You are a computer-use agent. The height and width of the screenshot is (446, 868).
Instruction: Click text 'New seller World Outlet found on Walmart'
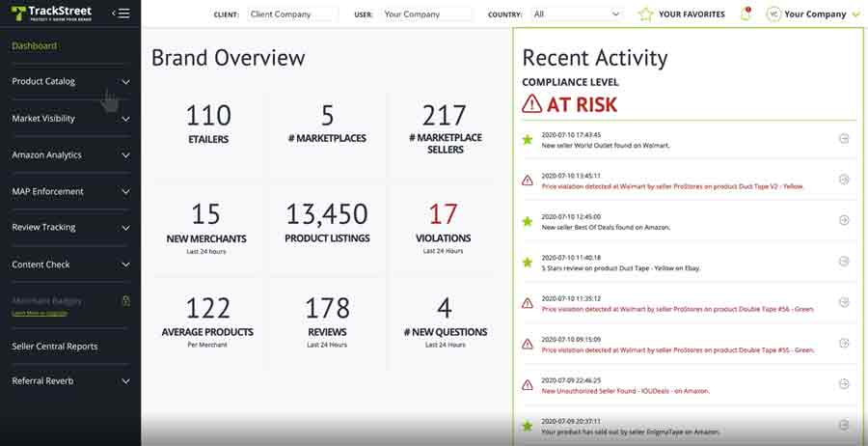pos(606,146)
